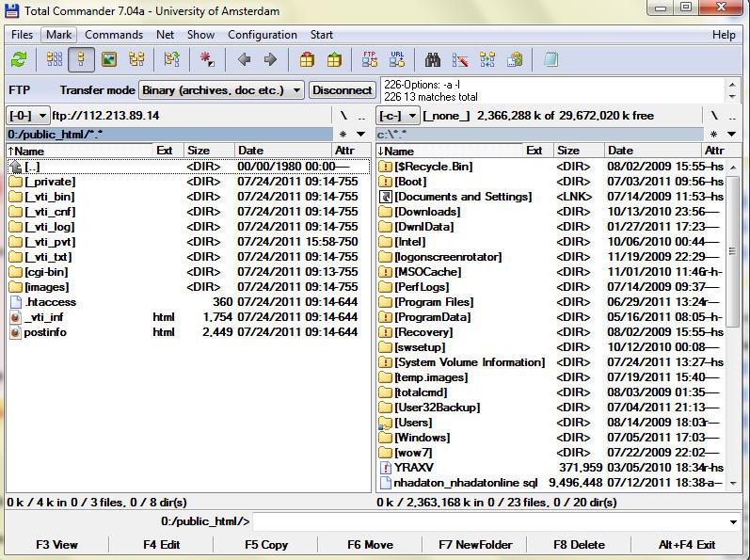
Task: Click the parent directory up-arrow icon
Action: pos(16,167)
